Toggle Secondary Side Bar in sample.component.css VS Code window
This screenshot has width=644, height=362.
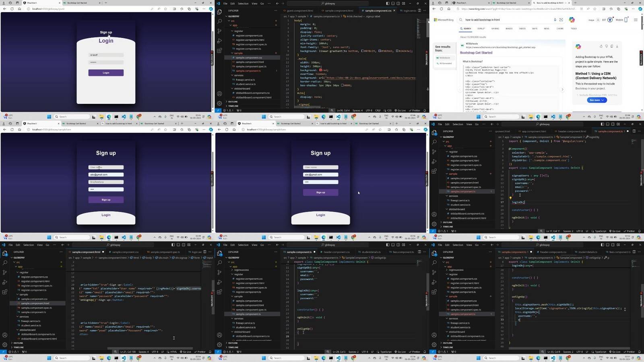pos(398,3)
